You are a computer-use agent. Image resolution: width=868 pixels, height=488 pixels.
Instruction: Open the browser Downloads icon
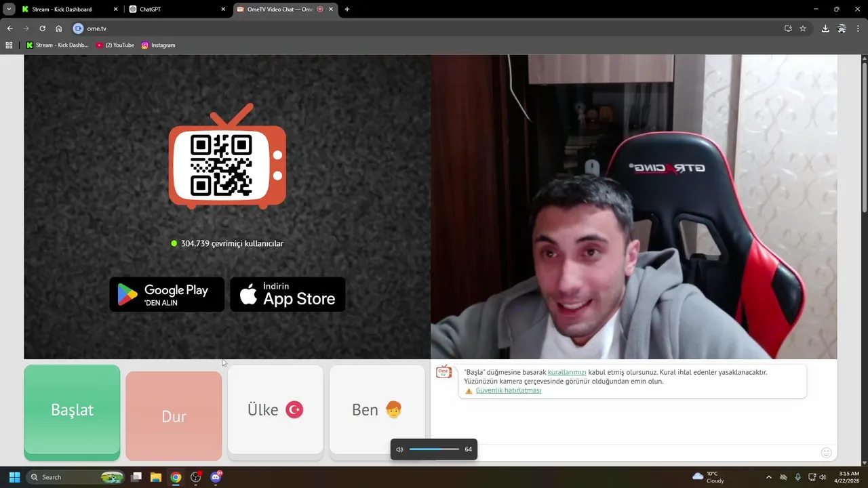coord(825,28)
